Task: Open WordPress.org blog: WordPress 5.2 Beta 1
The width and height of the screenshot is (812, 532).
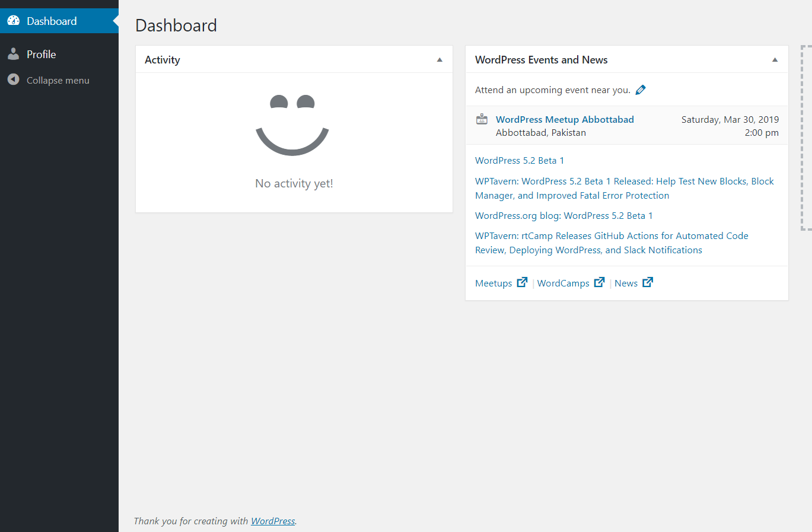Action: (564, 216)
